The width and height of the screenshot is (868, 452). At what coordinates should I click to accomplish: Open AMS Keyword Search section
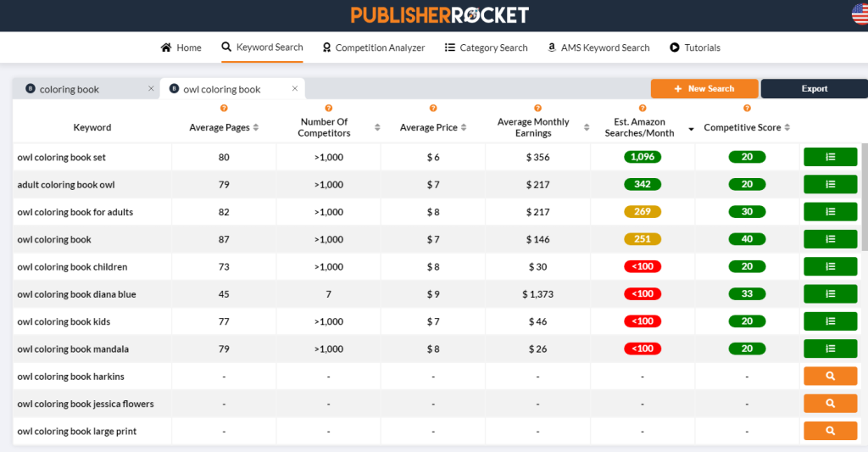tap(598, 47)
